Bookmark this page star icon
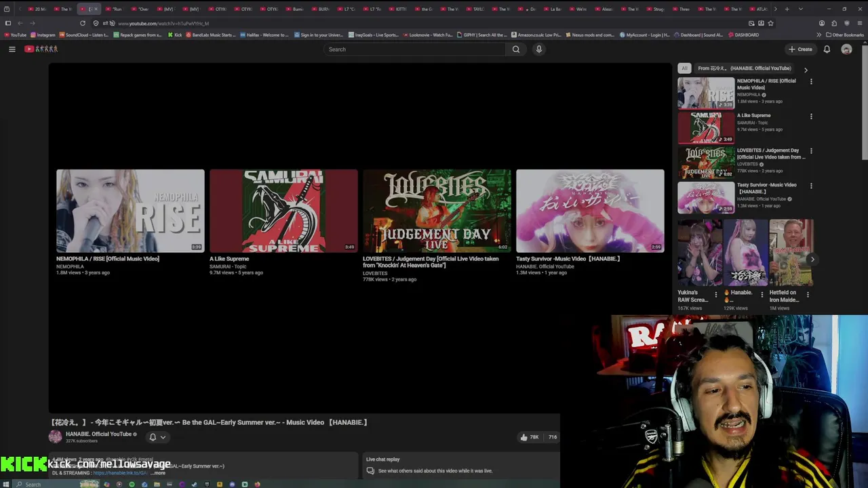868x488 pixels. tap(770, 23)
